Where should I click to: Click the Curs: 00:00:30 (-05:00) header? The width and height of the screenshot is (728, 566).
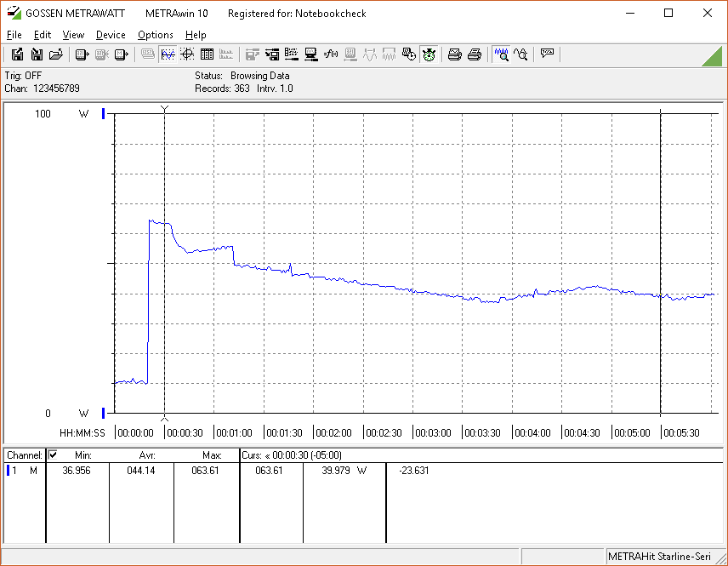pyautogui.click(x=292, y=455)
